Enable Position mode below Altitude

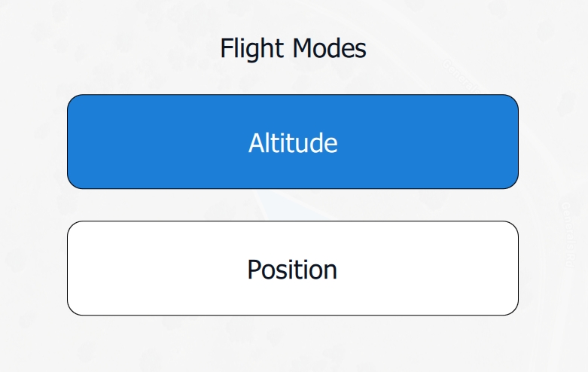click(x=293, y=268)
